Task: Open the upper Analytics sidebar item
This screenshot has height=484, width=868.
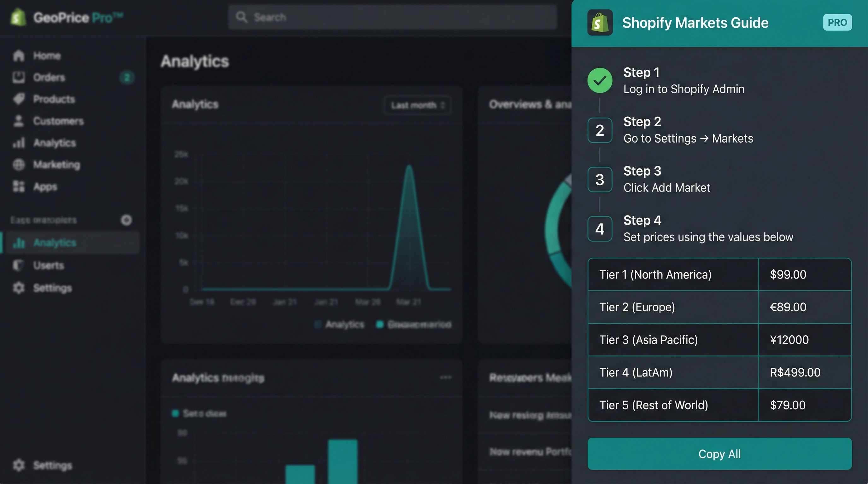Action: (54, 143)
